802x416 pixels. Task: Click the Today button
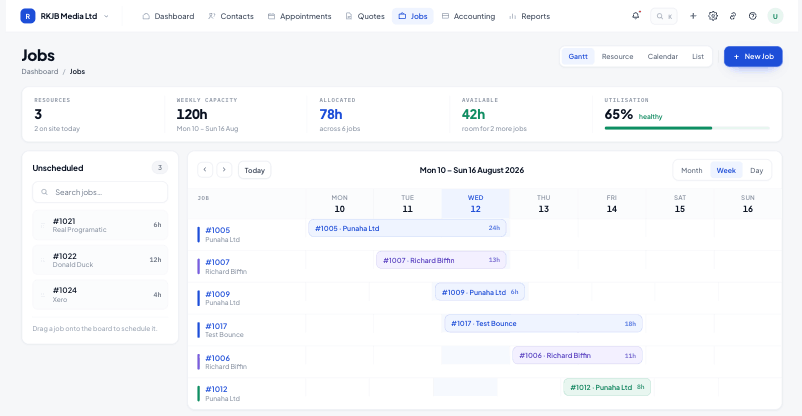pyautogui.click(x=254, y=170)
